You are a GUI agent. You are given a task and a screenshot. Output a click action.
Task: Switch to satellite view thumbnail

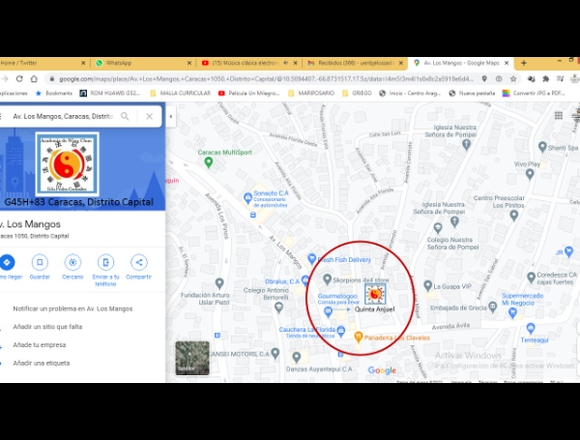192,358
